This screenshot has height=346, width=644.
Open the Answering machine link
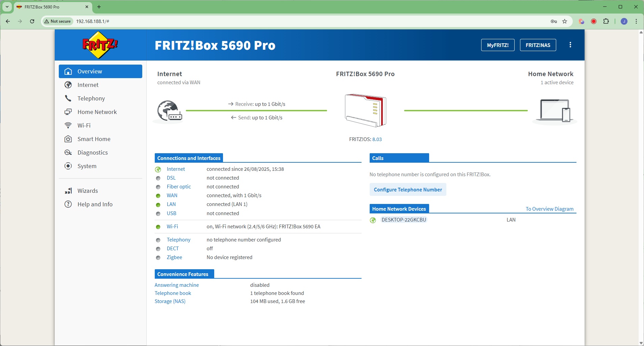click(177, 285)
